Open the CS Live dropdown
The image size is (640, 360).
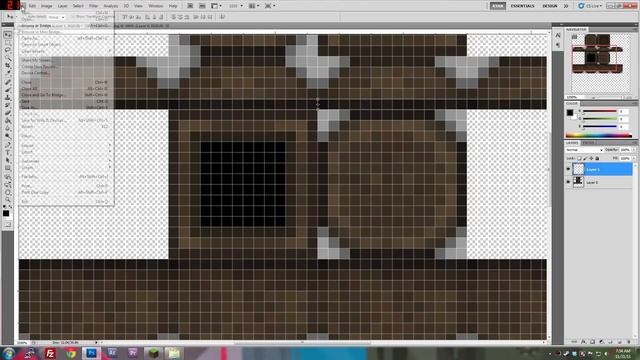(590, 6)
